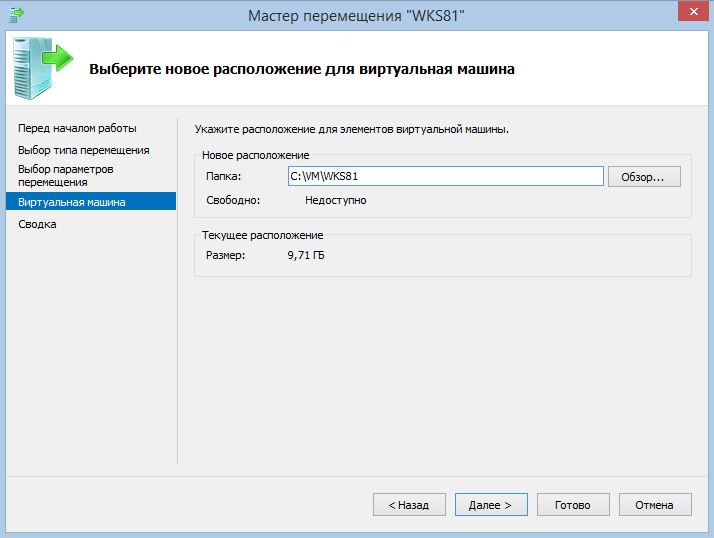Click the 'Папка:' label

[x=224, y=177]
